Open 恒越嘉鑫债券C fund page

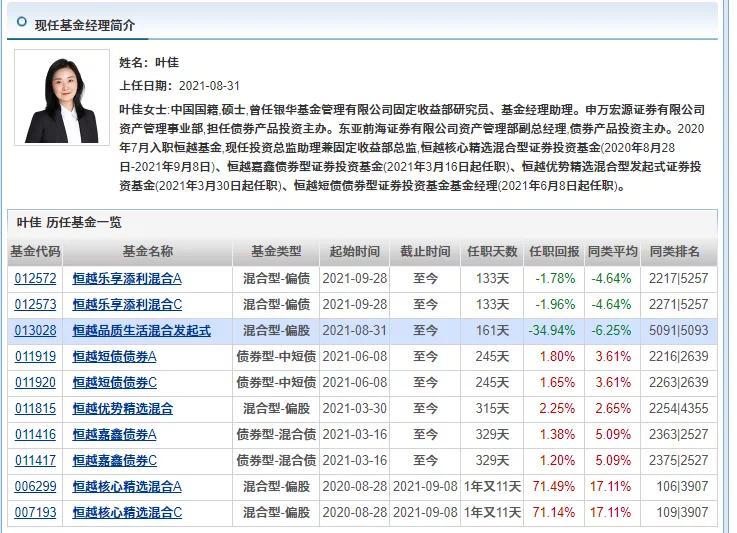(x=114, y=460)
